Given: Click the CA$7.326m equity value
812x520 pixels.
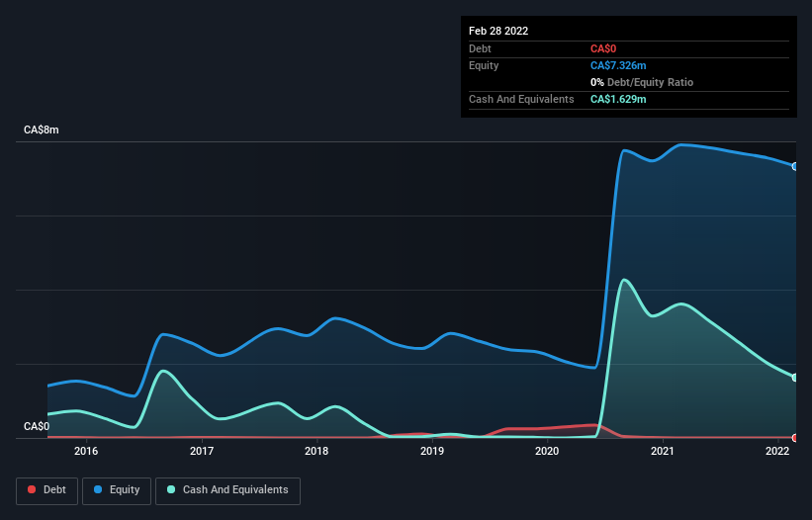Looking at the screenshot, I should pos(618,65).
